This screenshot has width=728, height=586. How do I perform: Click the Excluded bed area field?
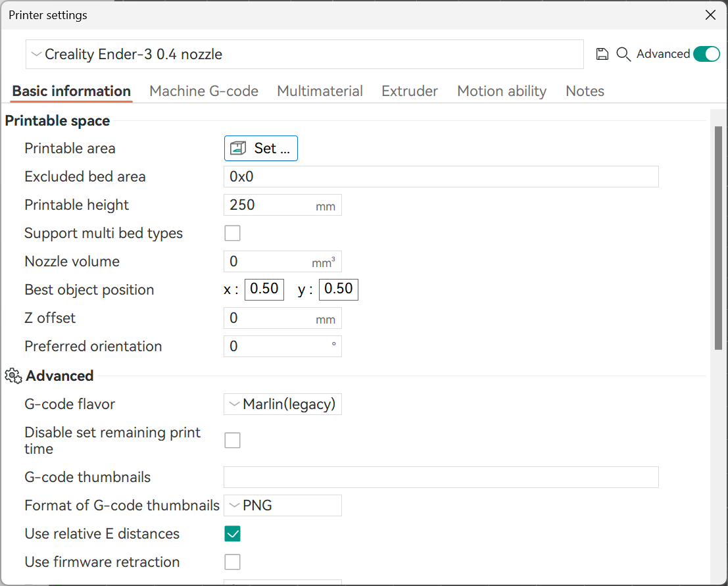(441, 176)
